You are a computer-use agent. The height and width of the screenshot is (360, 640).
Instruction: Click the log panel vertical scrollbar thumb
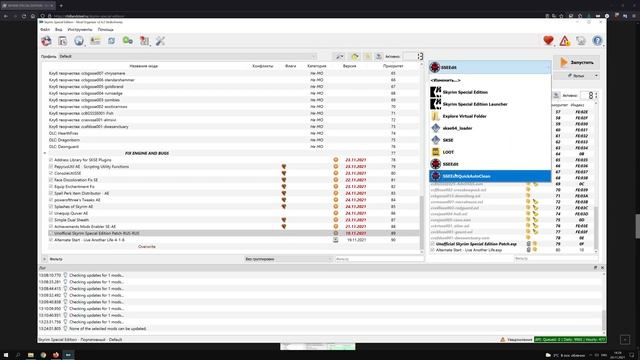pos(603,320)
